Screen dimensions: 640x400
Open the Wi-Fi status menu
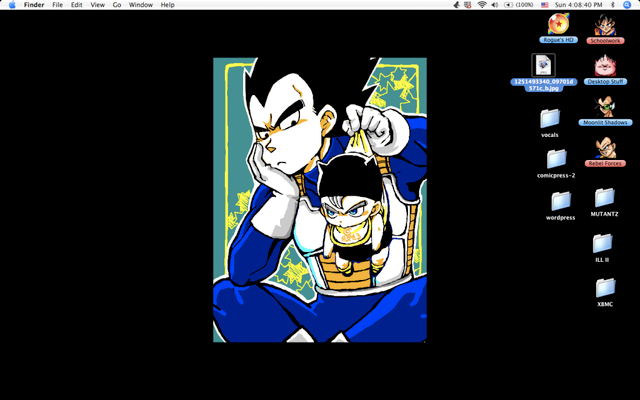[x=482, y=5]
